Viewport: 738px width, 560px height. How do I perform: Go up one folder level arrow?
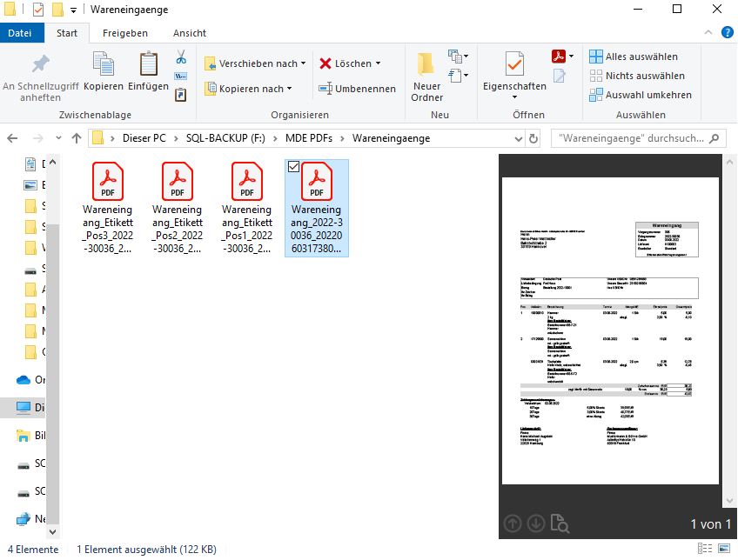point(77,138)
